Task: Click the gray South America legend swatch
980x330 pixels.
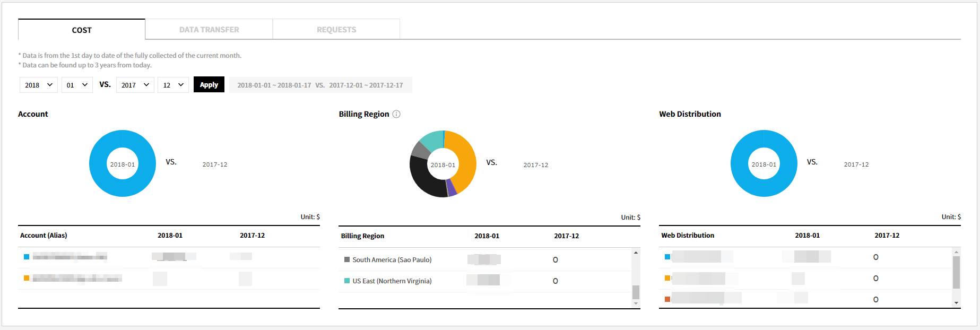Action: [347, 260]
